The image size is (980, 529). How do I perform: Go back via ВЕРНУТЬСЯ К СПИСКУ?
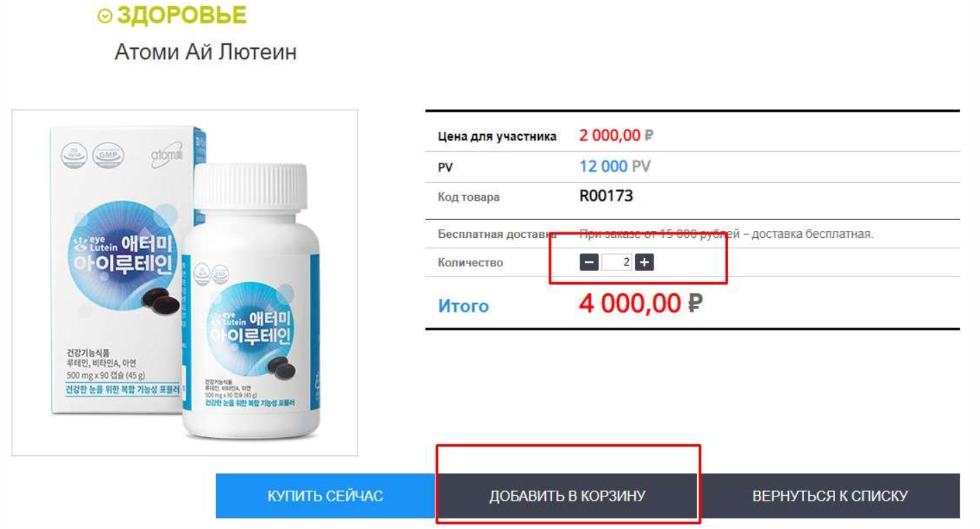coord(830,496)
